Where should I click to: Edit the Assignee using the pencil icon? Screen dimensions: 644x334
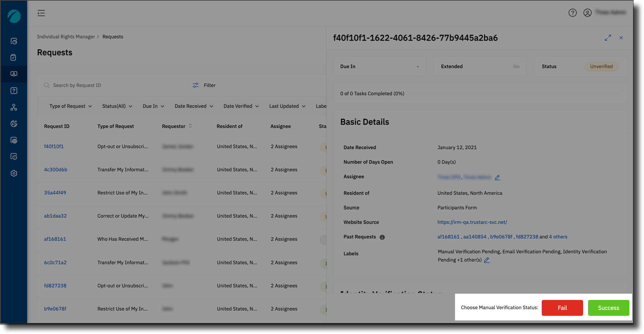click(498, 177)
